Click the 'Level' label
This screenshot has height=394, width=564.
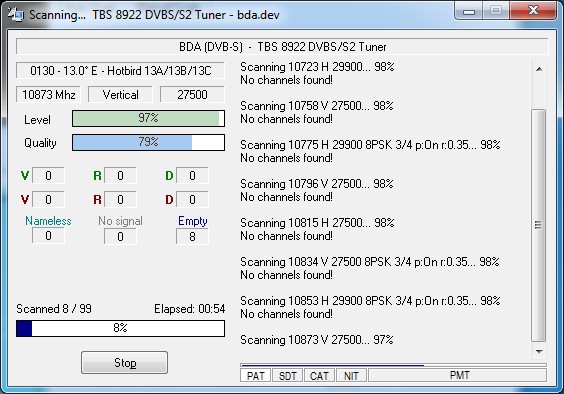click(x=37, y=120)
